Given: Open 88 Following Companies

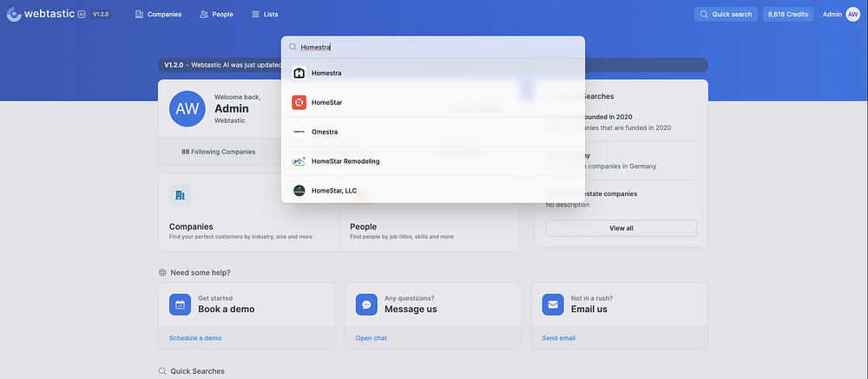Looking at the screenshot, I should point(219,152).
